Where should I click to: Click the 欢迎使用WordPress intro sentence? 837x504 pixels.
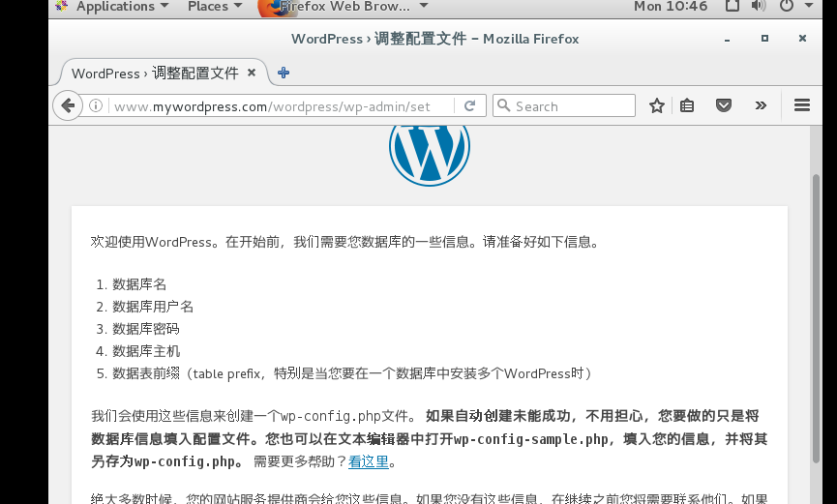click(344, 242)
